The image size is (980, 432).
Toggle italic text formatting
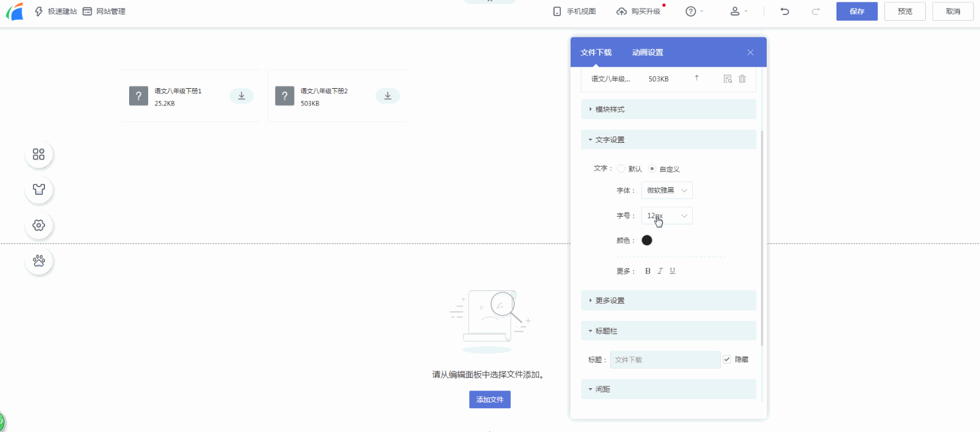click(660, 271)
